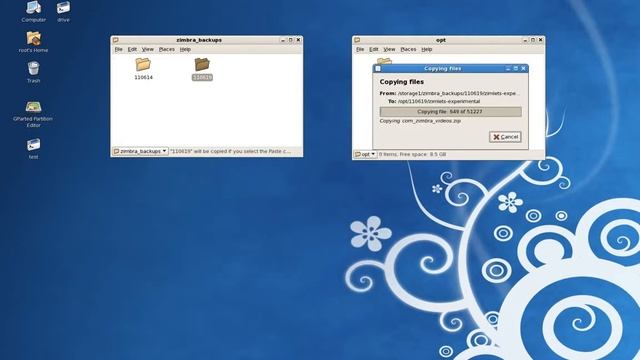Click the Copying files dialog title icon
This screenshot has height=360, width=640.
click(x=378, y=69)
